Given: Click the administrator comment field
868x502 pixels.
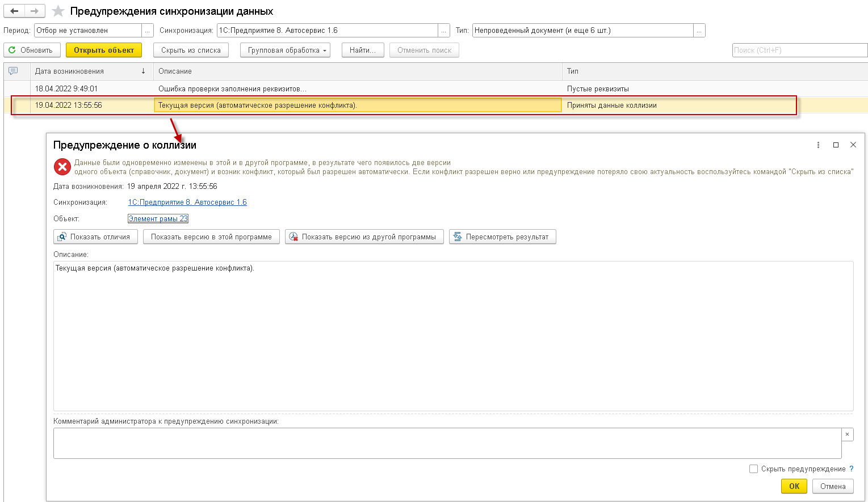Looking at the screenshot, I should 447,443.
